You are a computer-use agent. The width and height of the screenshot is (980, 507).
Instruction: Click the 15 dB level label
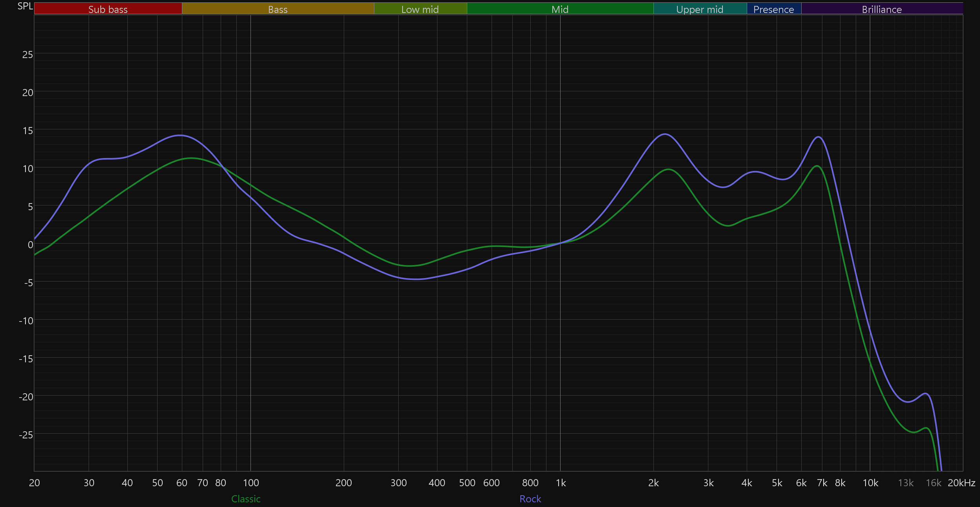pyautogui.click(x=28, y=131)
